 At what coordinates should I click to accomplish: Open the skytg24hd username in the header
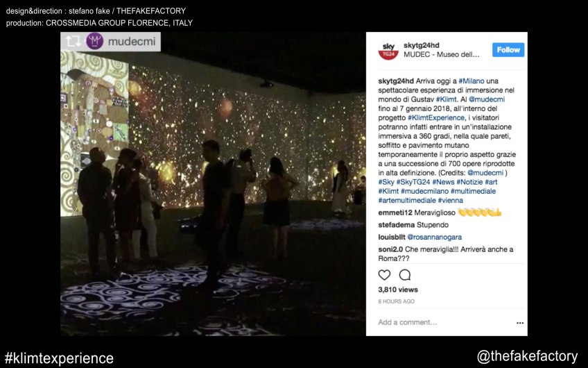click(422, 45)
